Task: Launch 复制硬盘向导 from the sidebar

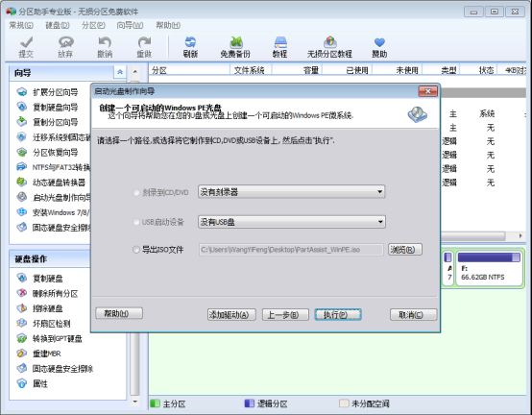Action: tap(47, 108)
